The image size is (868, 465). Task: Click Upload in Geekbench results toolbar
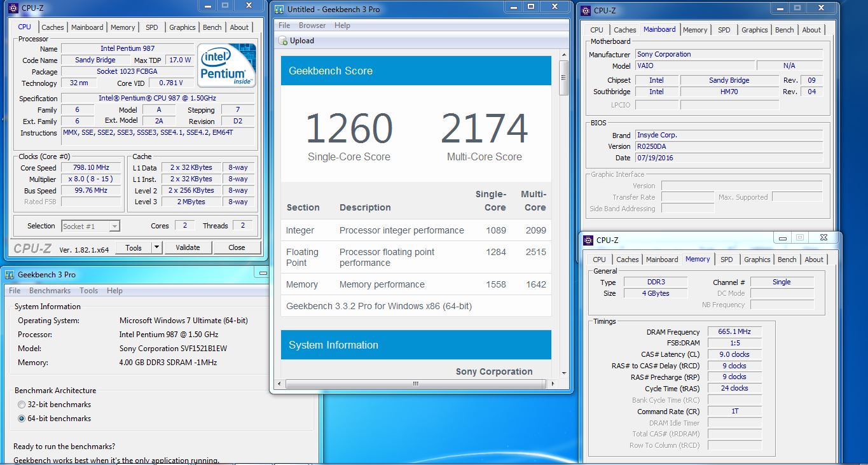(296, 41)
